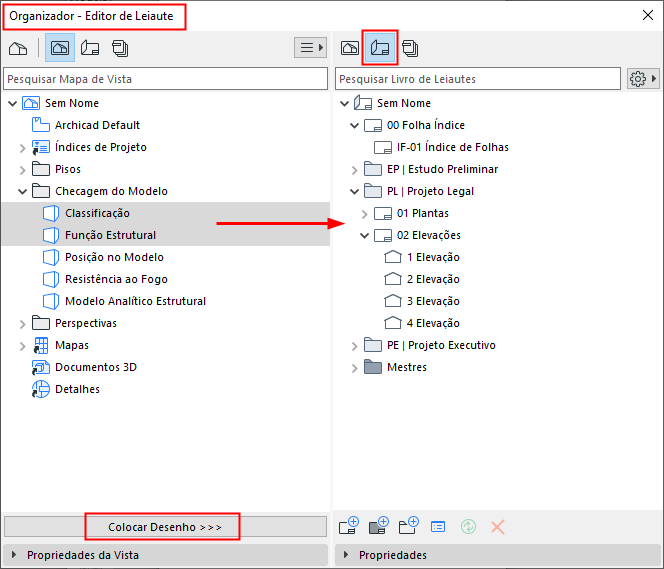Click Sem Nome layout book icon

pos(363,103)
